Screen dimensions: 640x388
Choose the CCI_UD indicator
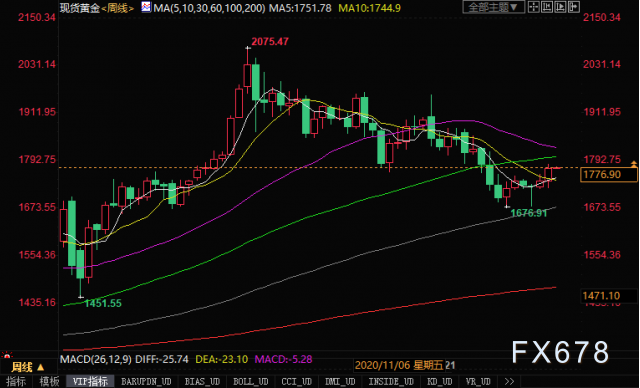click(296, 381)
